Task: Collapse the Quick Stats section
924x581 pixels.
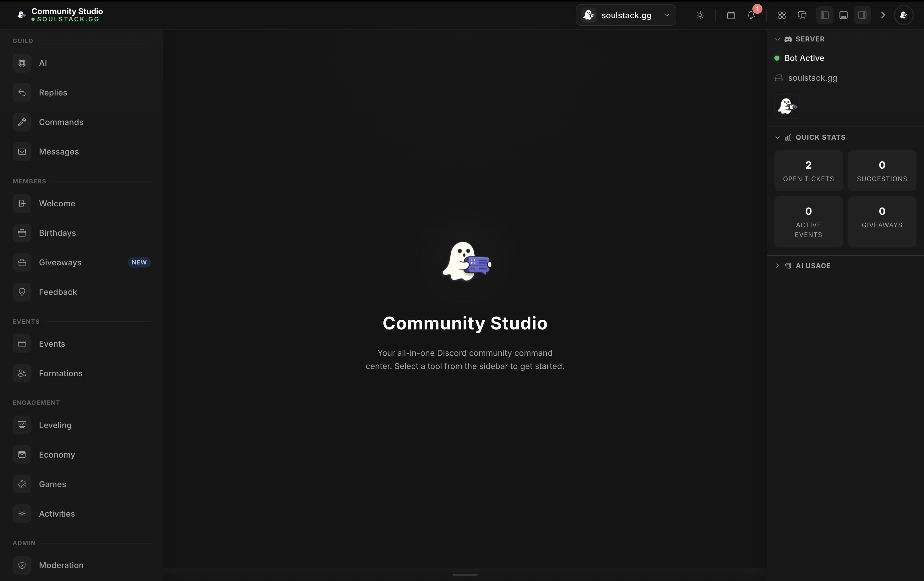Action: (x=778, y=137)
